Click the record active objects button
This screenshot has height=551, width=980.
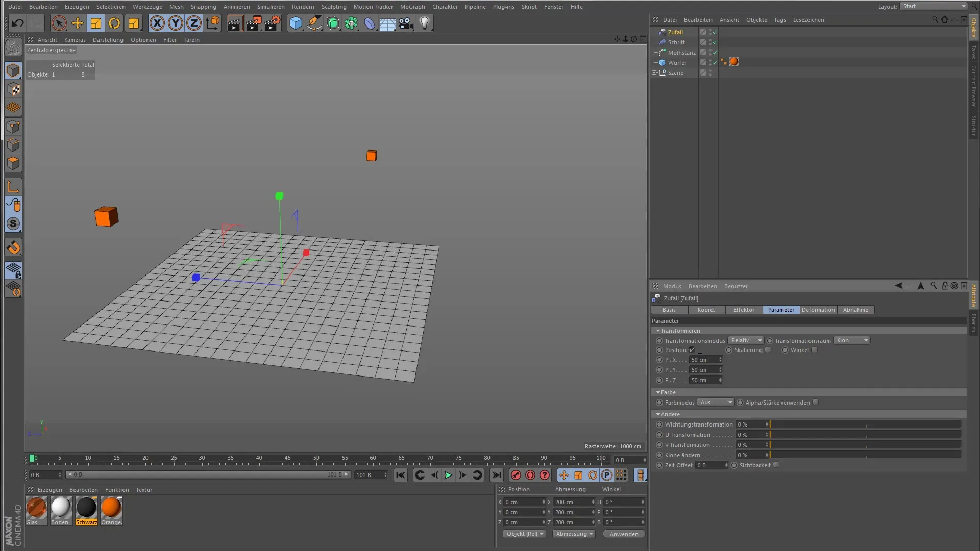(516, 475)
